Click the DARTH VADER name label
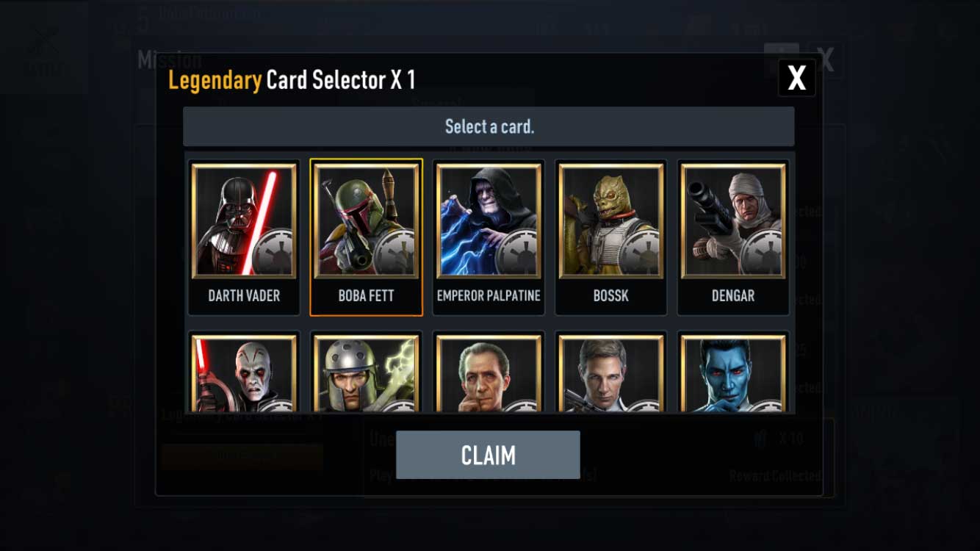The height and width of the screenshot is (551, 980). [x=244, y=296]
